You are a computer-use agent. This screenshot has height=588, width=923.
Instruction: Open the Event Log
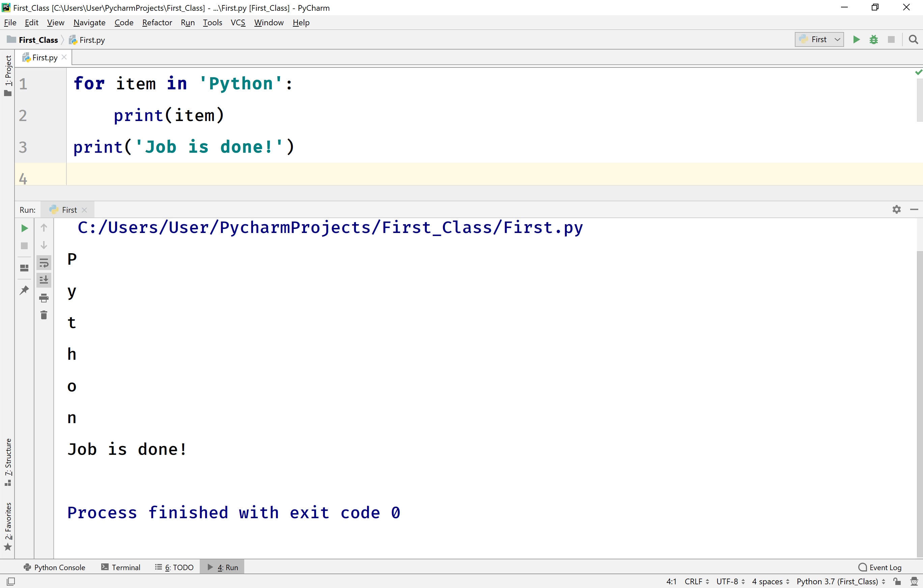880,567
